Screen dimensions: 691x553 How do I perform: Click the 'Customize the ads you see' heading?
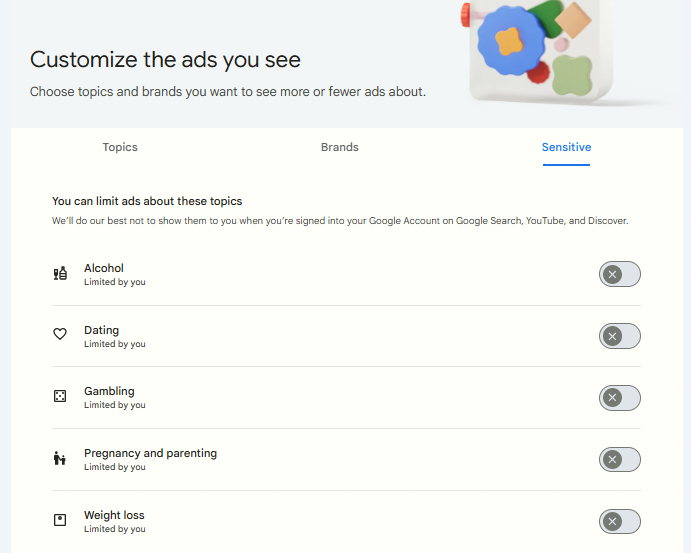coord(165,59)
